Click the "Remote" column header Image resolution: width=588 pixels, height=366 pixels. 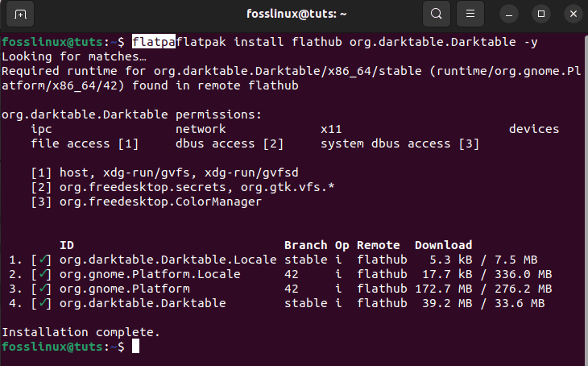(378, 245)
